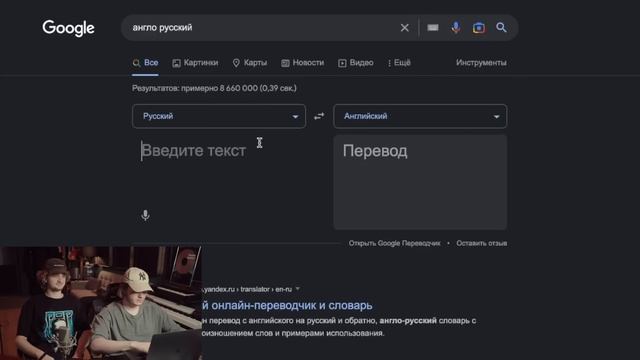The height and width of the screenshot is (360, 640).
Task: Open "Открыть Google Переводчик" link
Action: click(394, 243)
